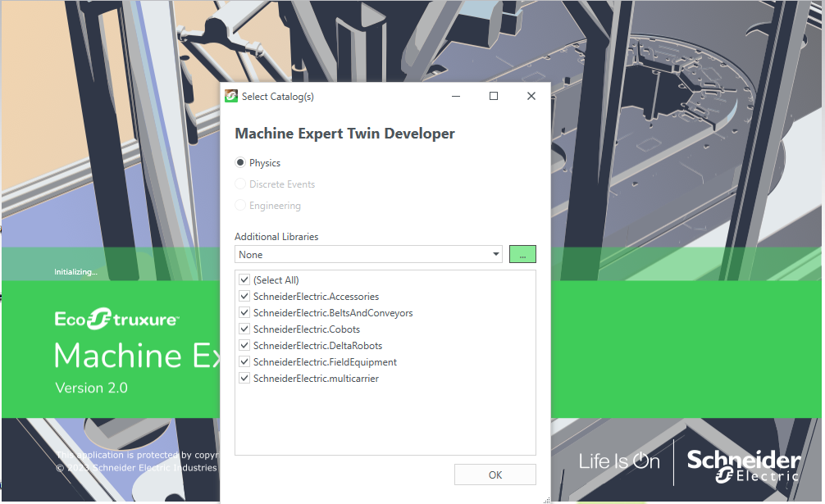The image size is (825, 504).
Task: Click the Version 2.0 text on splash
Action: [x=92, y=388]
